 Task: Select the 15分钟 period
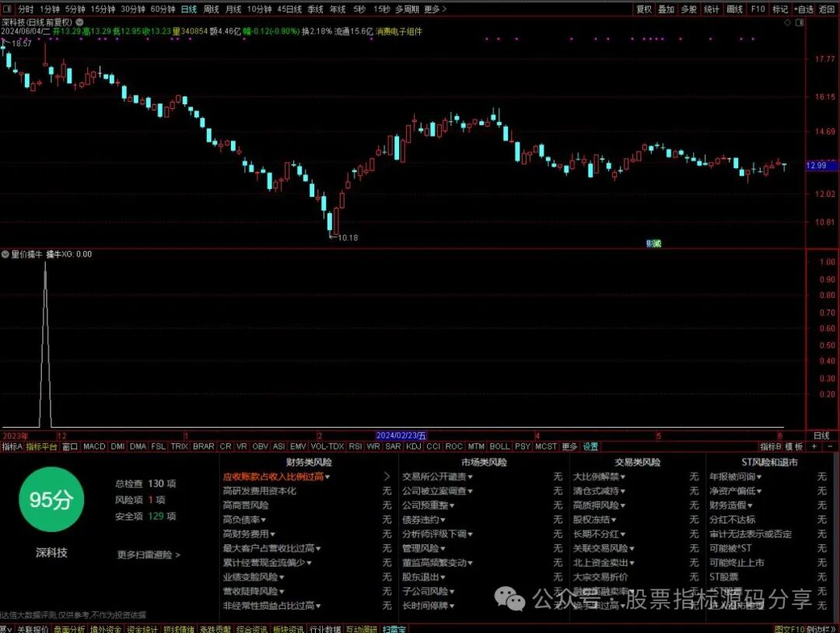click(103, 9)
